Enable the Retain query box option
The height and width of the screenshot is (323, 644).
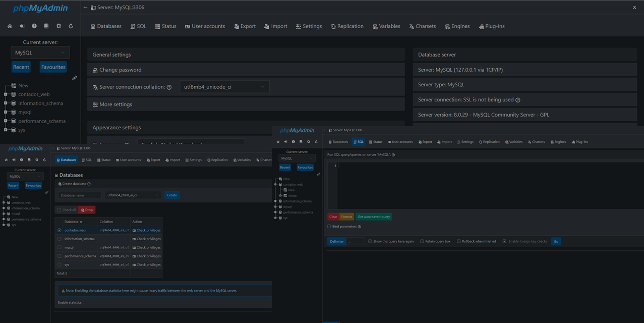pos(422,241)
